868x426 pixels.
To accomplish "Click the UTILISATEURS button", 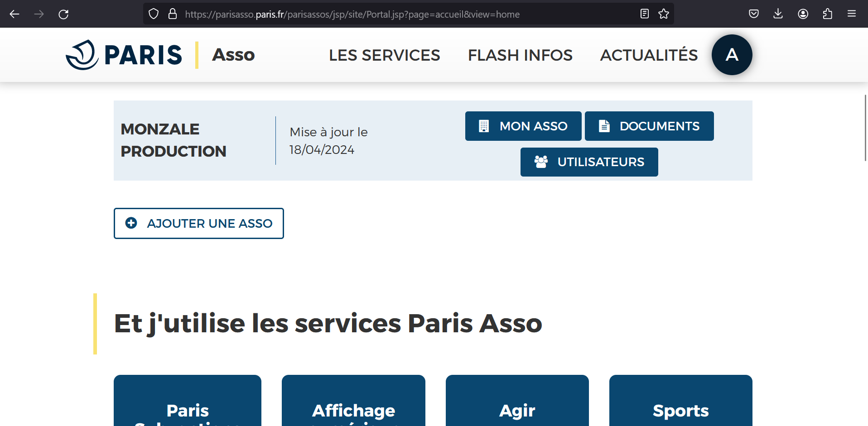I will 589,162.
